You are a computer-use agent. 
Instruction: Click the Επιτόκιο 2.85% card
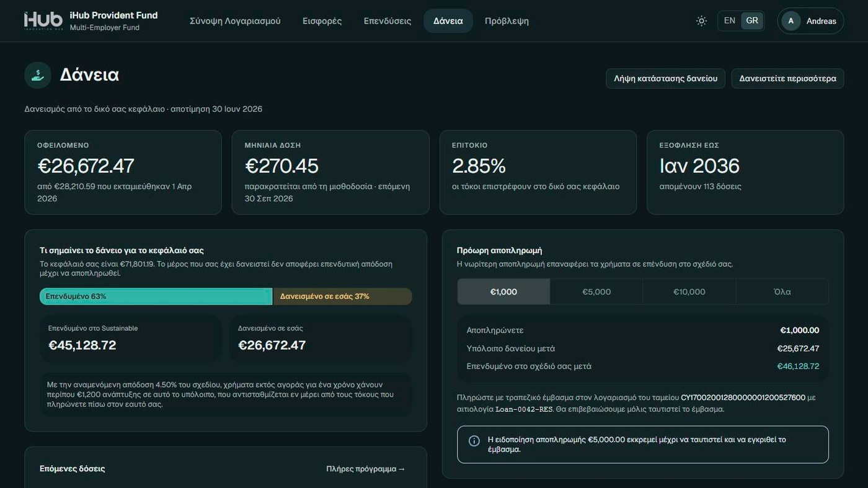click(538, 172)
